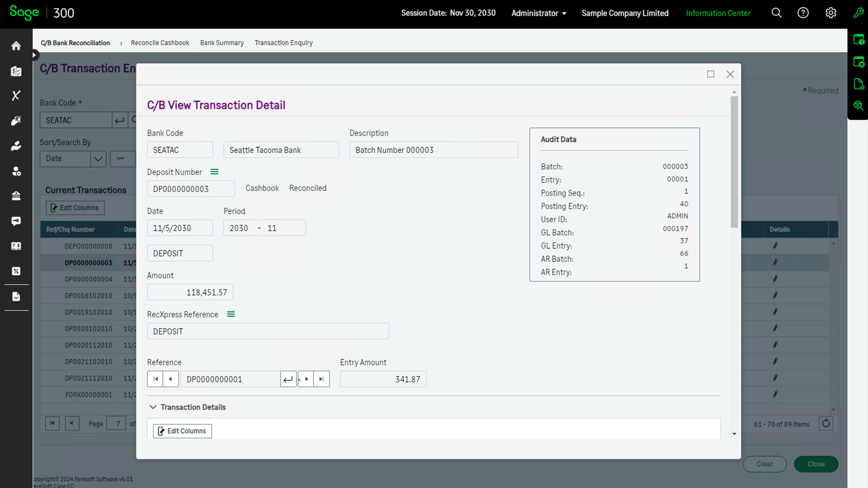This screenshot has height=488, width=868.
Task: Switch to the Bank Summary tab
Action: coord(222,42)
